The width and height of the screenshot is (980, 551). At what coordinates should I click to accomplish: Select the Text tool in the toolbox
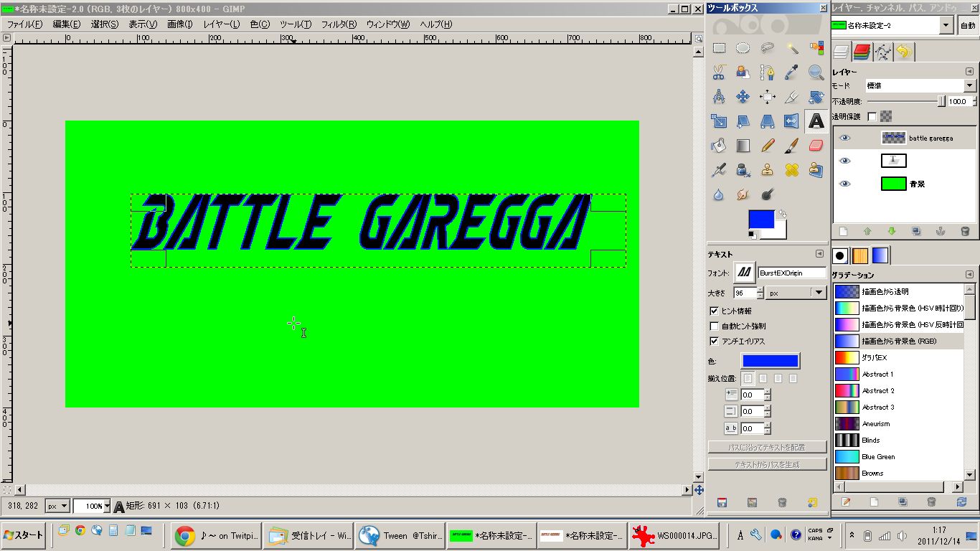[816, 121]
